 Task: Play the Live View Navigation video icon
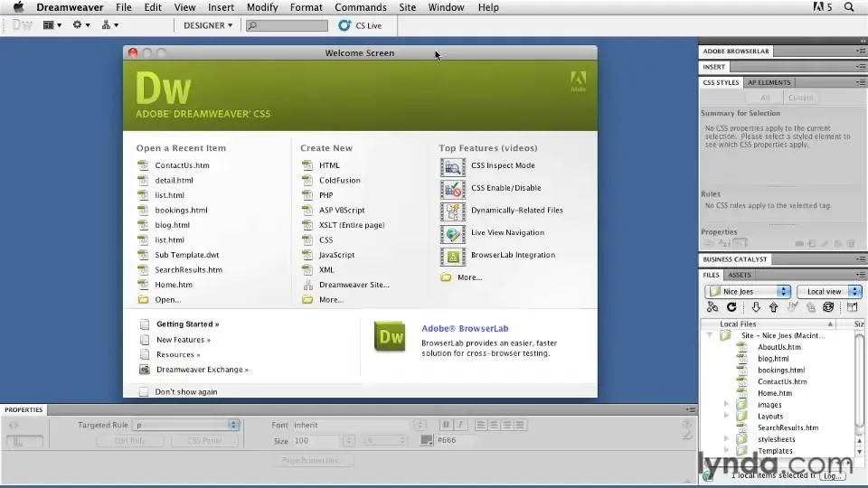[453, 234]
